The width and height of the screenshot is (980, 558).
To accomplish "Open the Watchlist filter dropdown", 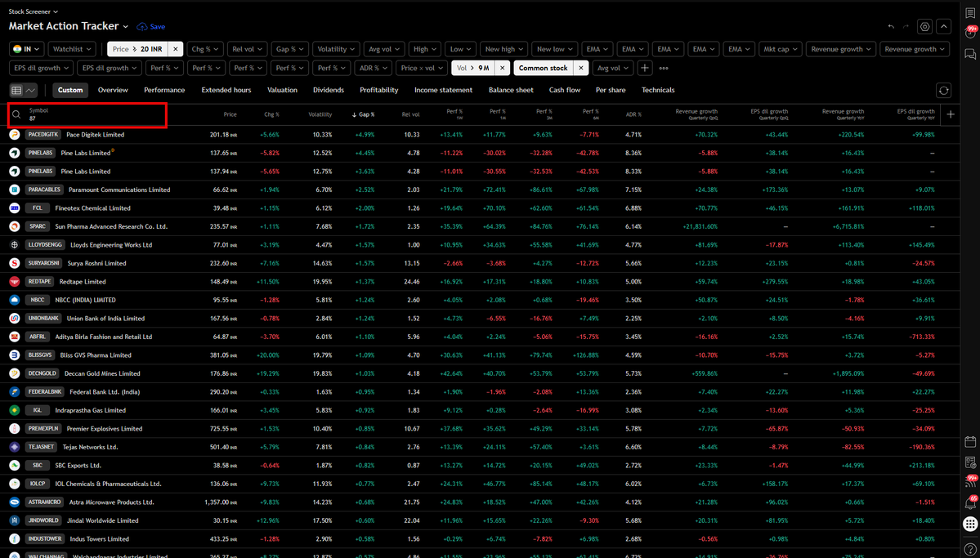I will tap(72, 49).
